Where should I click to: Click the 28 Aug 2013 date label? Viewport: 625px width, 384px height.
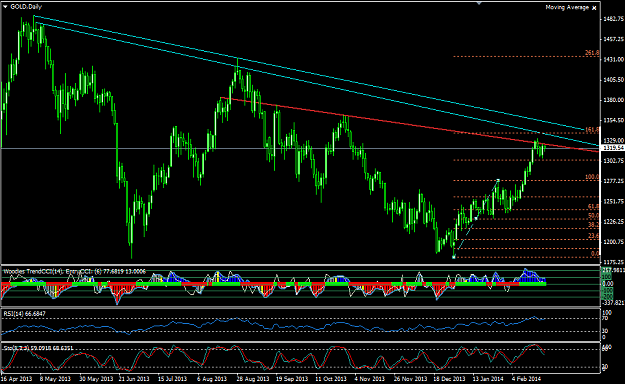point(252,378)
